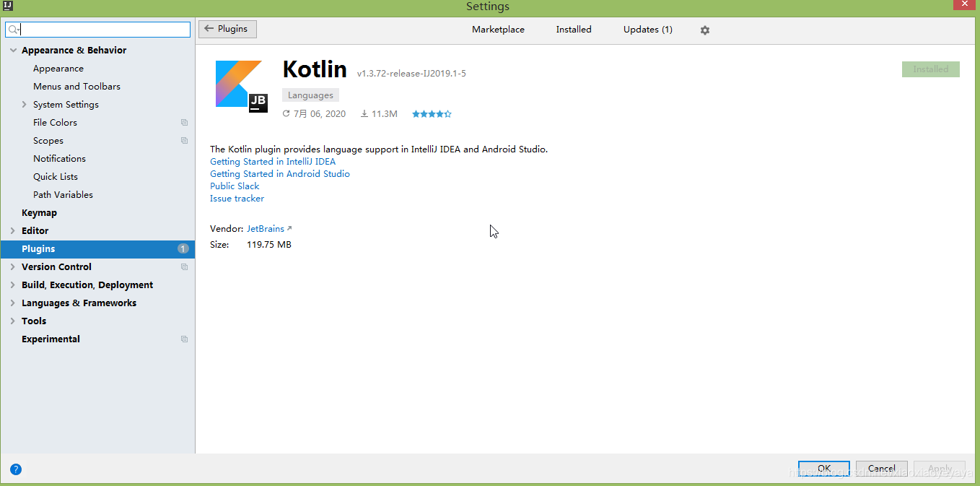The width and height of the screenshot is (980, 486).
Task: Select Path Variables item
Action: tap(63, 195)
